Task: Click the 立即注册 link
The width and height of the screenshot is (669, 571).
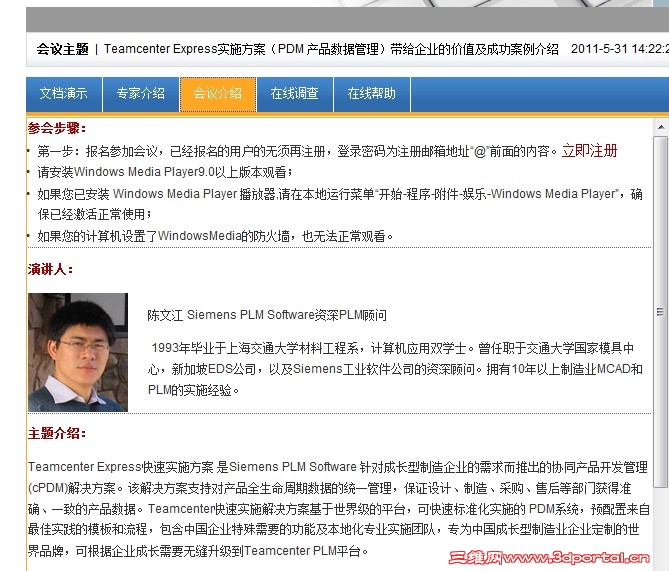Action: [590, 151]
